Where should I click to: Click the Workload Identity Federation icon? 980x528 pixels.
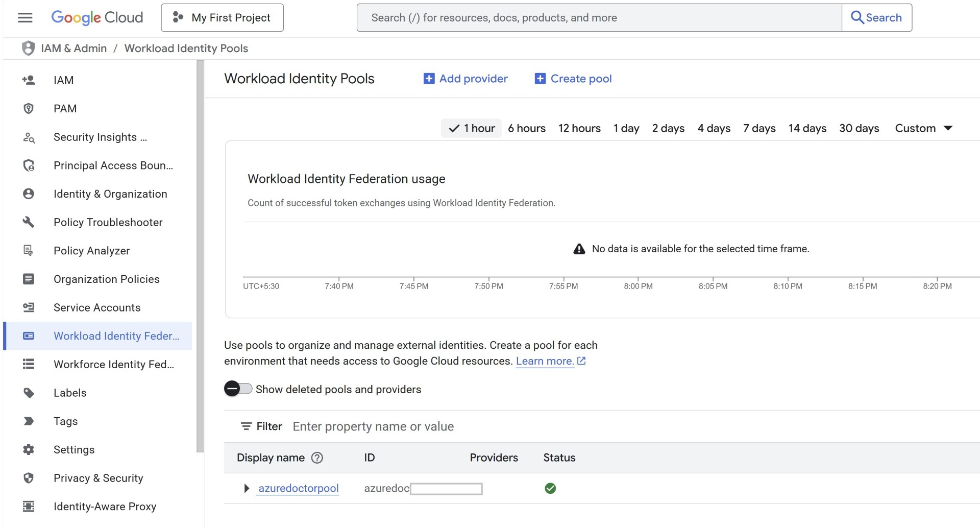pos(29,335)
